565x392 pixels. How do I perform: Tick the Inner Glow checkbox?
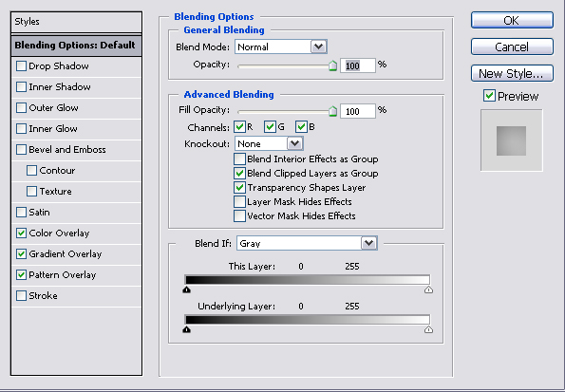coord(21,129)
